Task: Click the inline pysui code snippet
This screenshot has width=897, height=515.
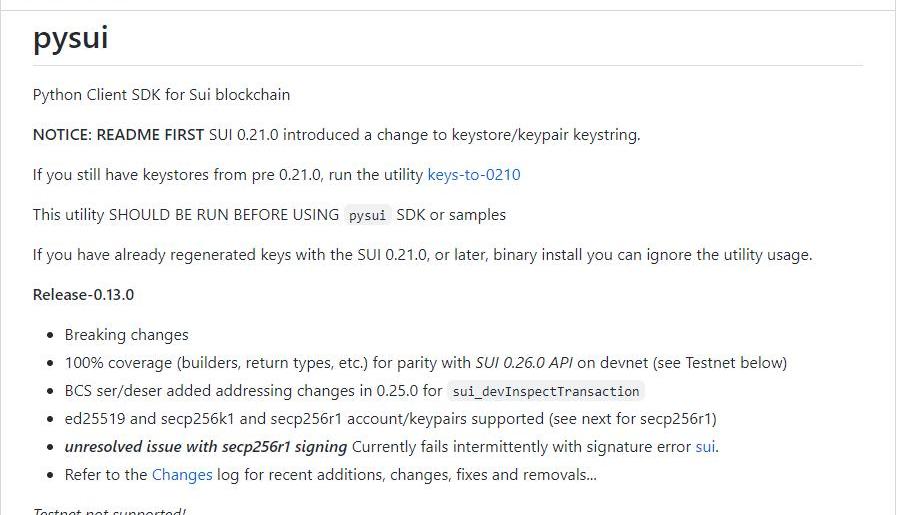Action: [367, 216]
